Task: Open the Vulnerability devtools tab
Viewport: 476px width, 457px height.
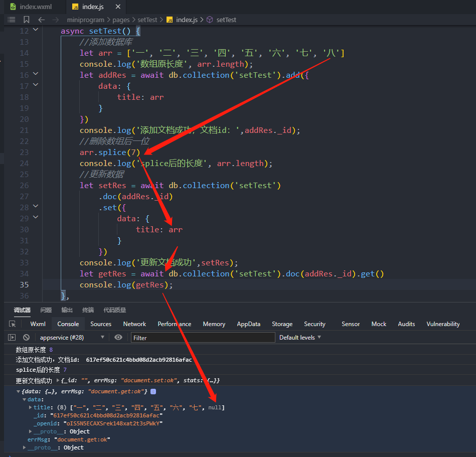Action: 443,324
